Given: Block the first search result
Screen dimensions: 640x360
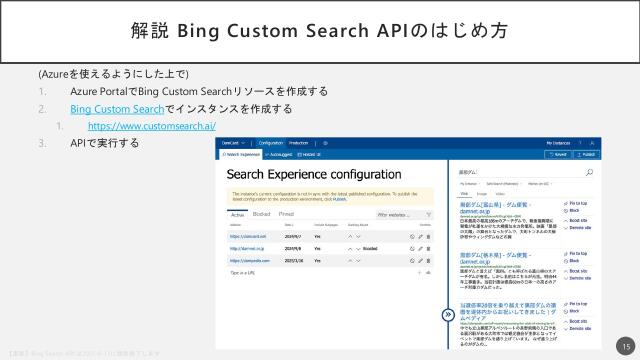Looking at the screenshot, I should 571,210.
